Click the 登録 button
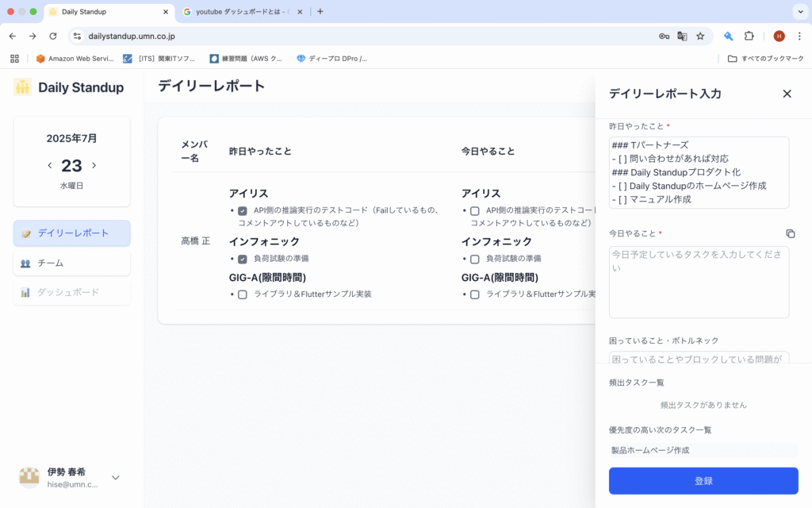This screenshot has width=812, height=508. coord(703,480)
